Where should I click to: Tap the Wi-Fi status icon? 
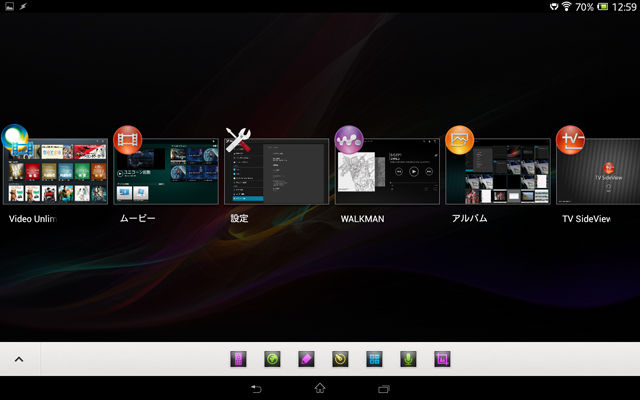click(x=567, y=6)
